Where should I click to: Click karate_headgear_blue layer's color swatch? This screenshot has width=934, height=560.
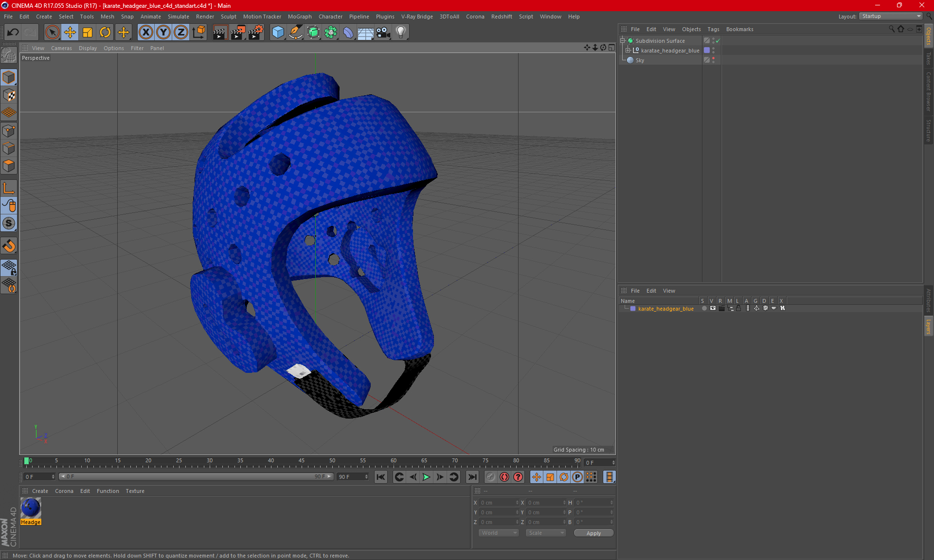pos(633,309)
